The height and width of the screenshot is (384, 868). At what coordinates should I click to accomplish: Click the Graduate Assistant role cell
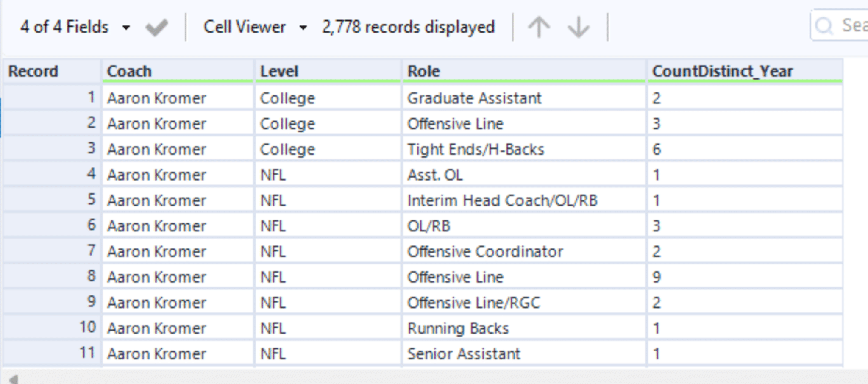click(x=474, y=98)
